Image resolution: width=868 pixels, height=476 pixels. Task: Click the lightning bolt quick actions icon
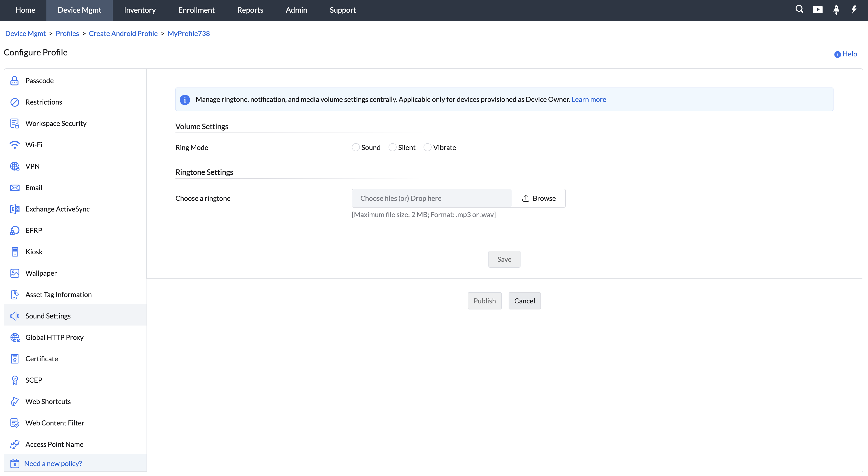854,9
